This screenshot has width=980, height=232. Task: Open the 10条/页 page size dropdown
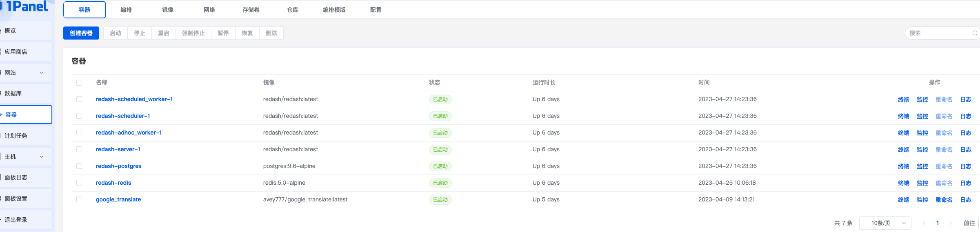[x=885, y=223]
